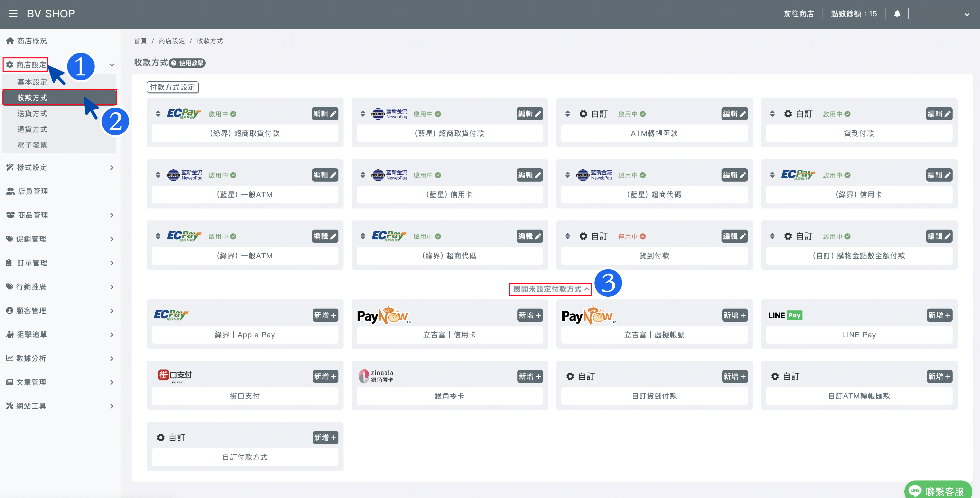This screenshot has width=980, height=498.
Task: Click 商店設定 in the breadcrumb
Action: [x=172, y=41]
